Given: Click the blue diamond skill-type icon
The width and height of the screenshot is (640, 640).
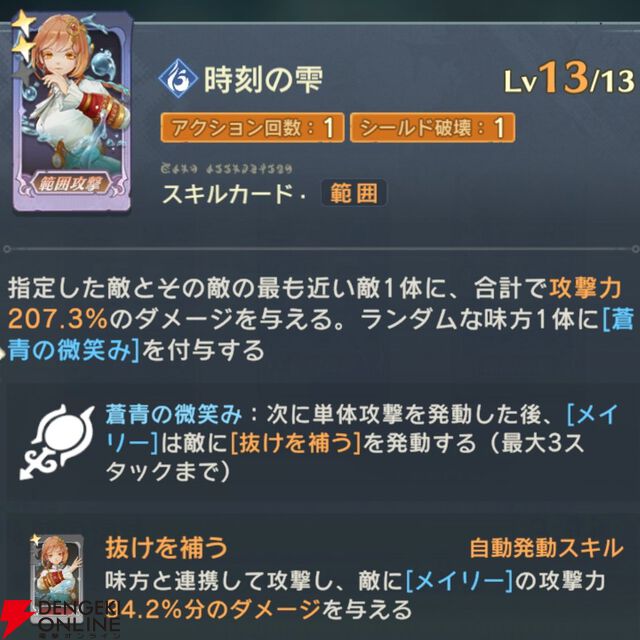Looking at the screenshot, I should click(178, 78).
